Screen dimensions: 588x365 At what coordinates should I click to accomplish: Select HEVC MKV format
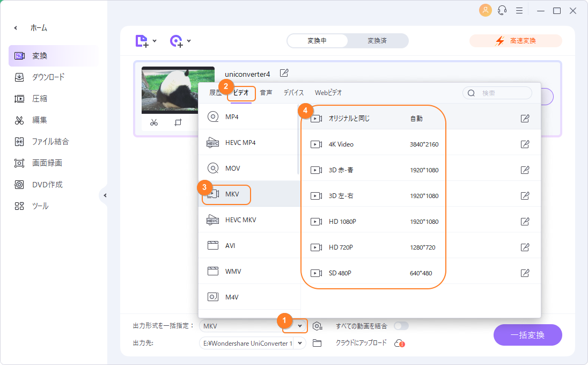coord(249,220)
